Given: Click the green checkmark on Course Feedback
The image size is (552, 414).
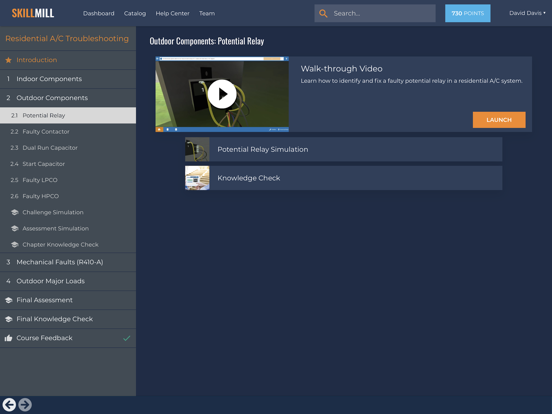Looking at the screenshot, I should coord(126,338).
